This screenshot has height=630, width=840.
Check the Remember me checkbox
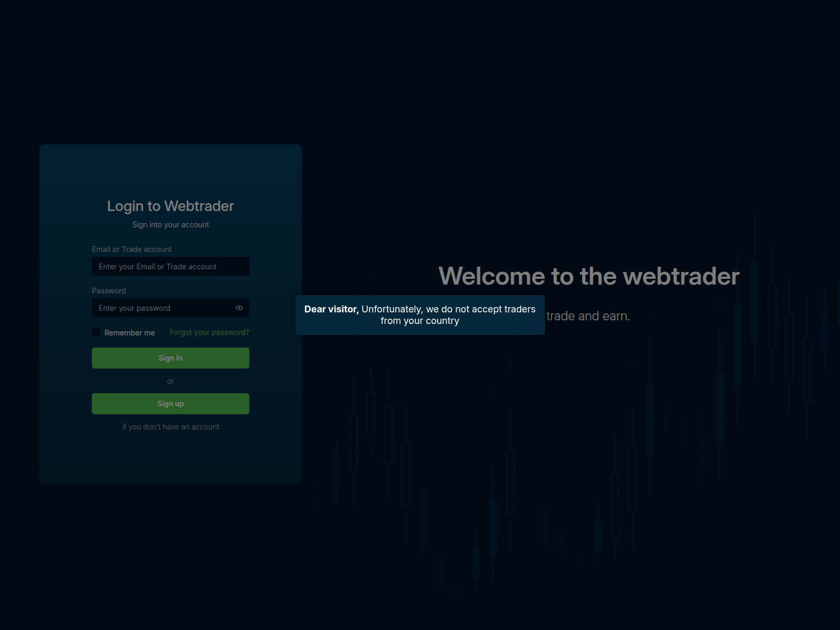96,332
